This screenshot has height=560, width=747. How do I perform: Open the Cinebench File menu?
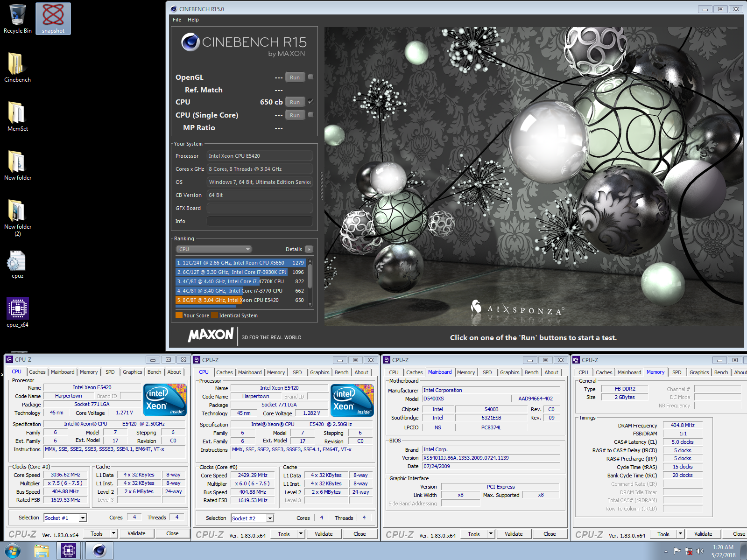coord(177,20)
